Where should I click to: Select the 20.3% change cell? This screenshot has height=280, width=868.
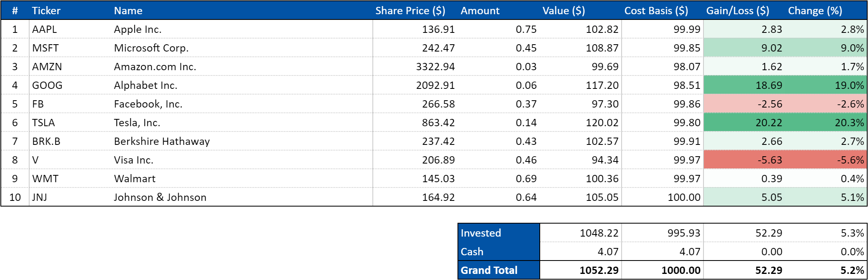coord(826,123)
